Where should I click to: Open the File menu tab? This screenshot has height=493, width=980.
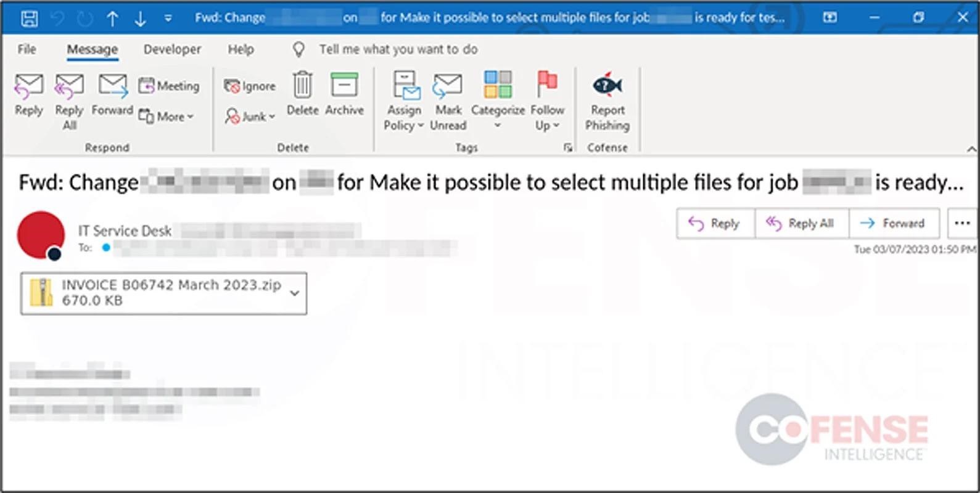(27, 49)
